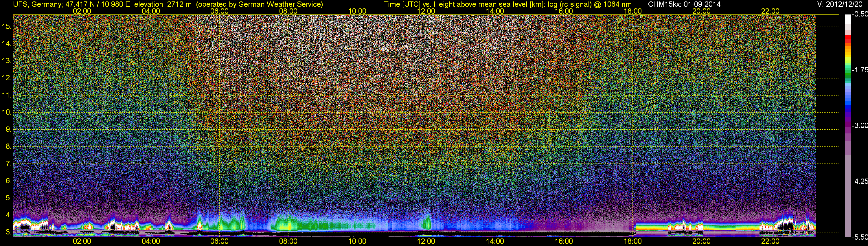Select the "04:00" label on the top time axis
868x246 pixels.
click(151, 11)
